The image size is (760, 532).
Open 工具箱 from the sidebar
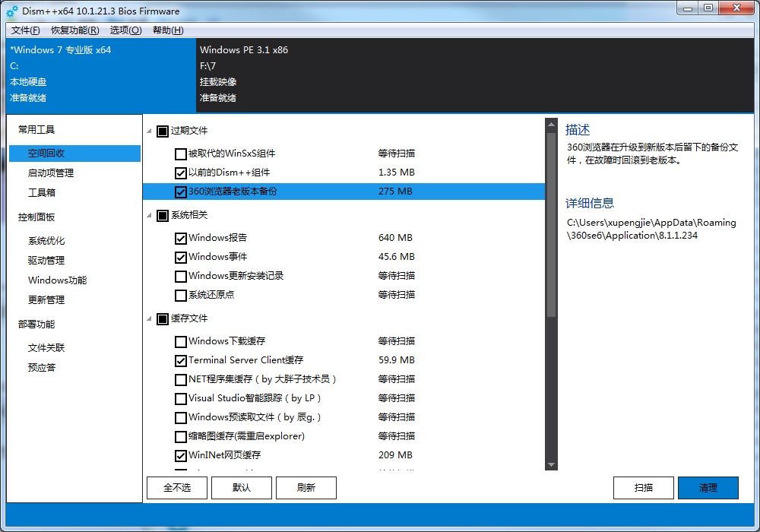(x=48, y=193)
